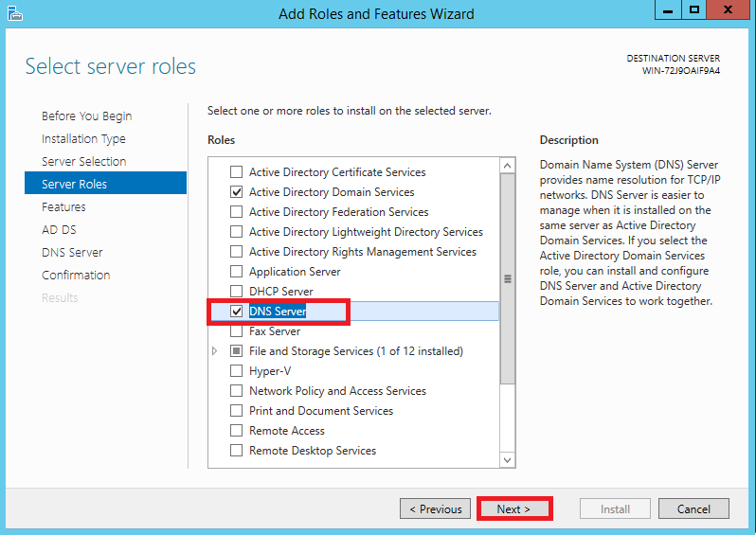Go to the Features step
Image resolution: width=756 pixels, height=535 pixels.
coord(63,207)
